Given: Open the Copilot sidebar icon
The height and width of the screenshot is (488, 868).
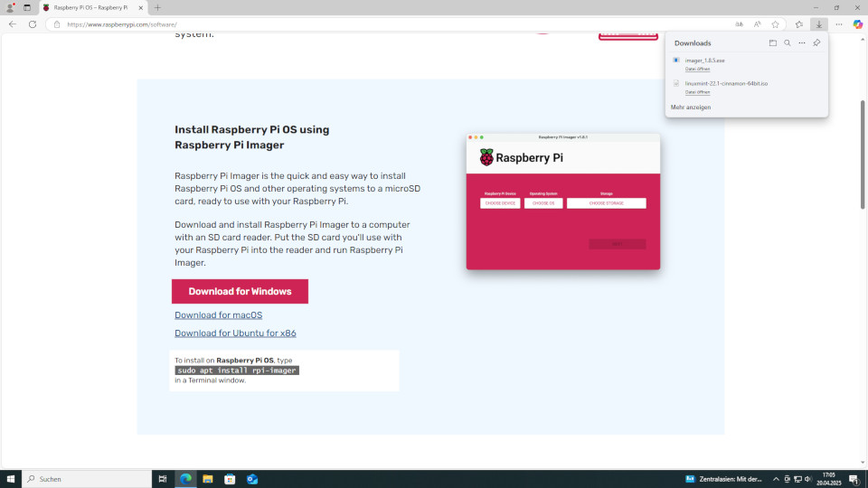Looking at the screenshot, I should coord(857,24).
